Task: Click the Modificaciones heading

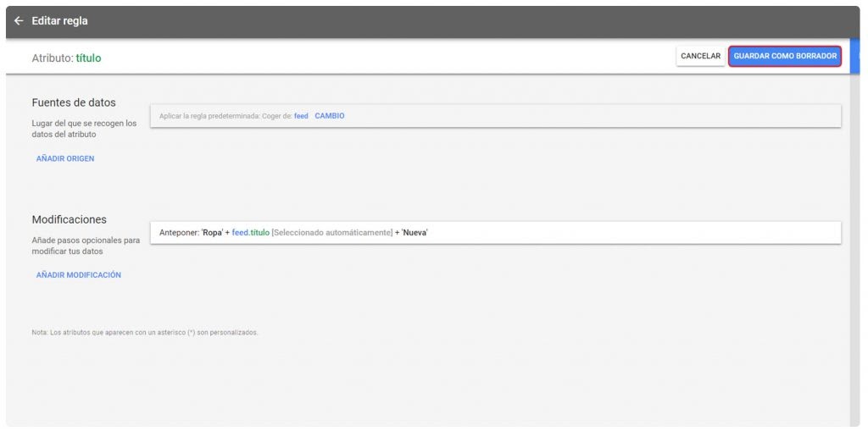Action: pyautogui.click(x=70, y=219)
